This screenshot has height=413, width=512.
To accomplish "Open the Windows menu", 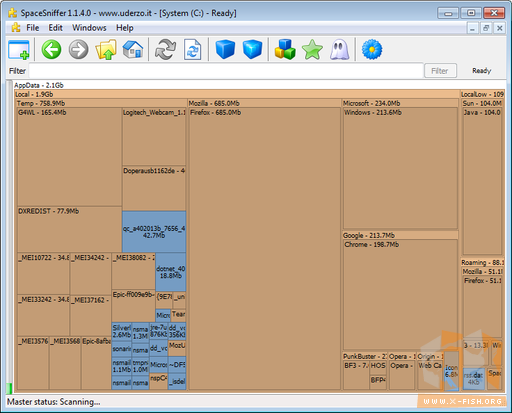I will click(89, 28).
